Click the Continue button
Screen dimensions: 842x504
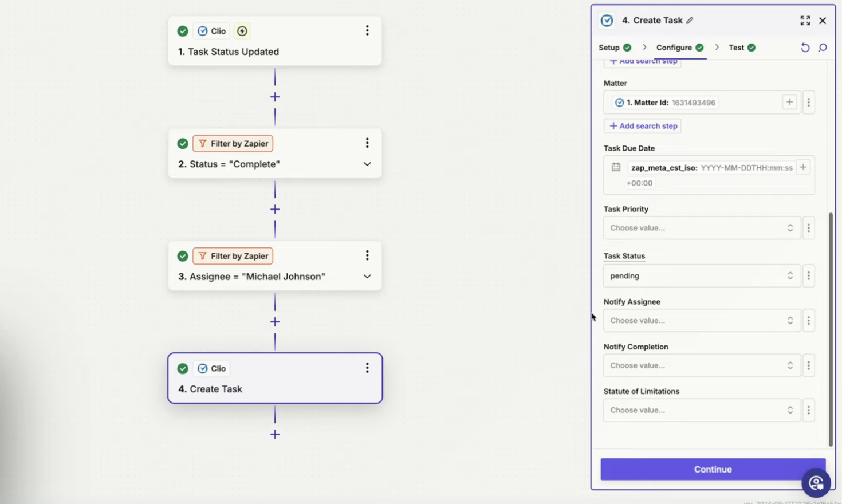click(713, 469)
